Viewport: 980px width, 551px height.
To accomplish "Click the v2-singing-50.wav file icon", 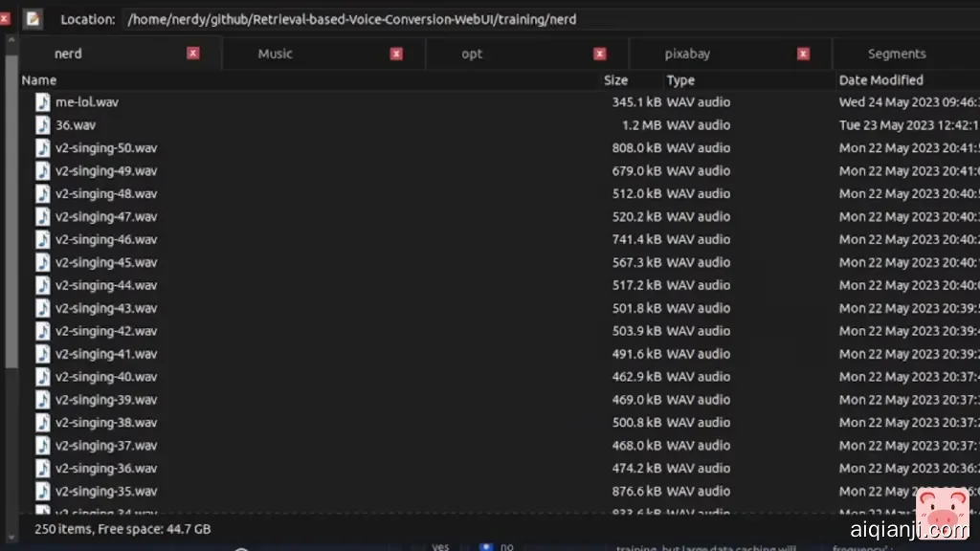I will click(x=43, y=147).
